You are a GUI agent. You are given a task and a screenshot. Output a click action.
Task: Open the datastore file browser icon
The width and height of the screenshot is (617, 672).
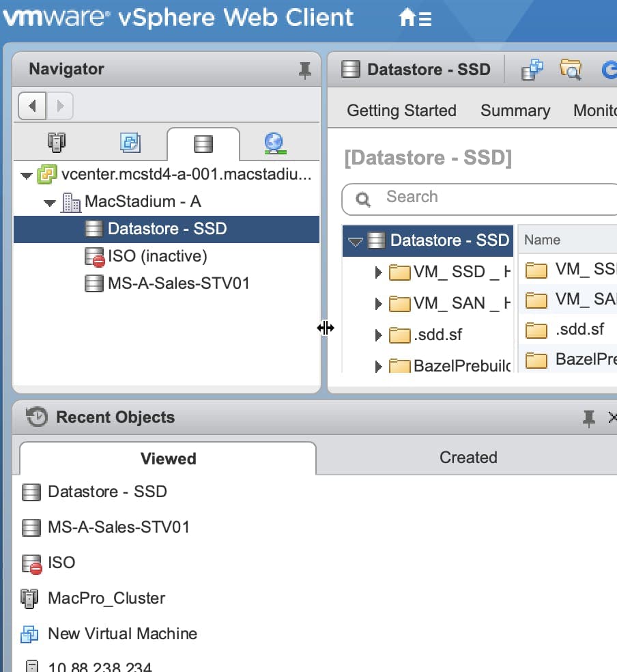[572, 68]
